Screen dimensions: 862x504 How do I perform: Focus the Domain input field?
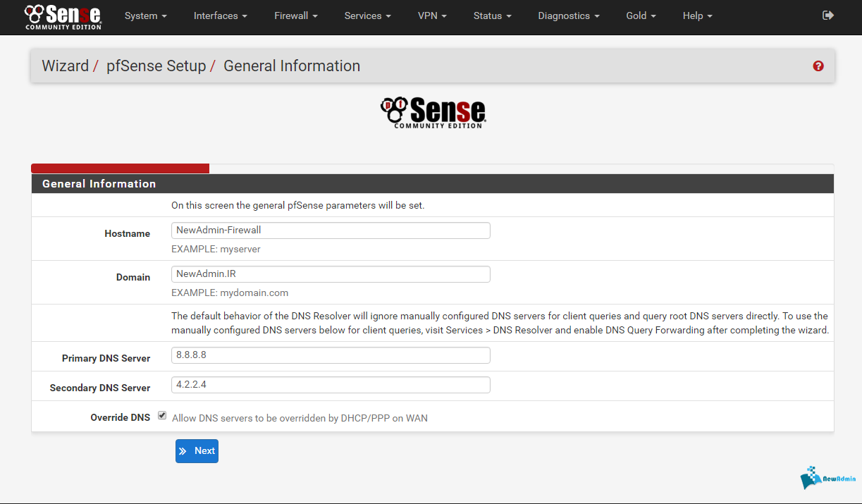coord(331,274)
